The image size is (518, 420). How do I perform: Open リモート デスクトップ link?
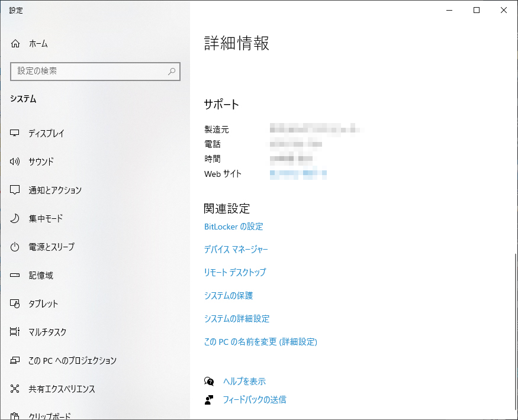pyautogui.click(x=234, y=273)
